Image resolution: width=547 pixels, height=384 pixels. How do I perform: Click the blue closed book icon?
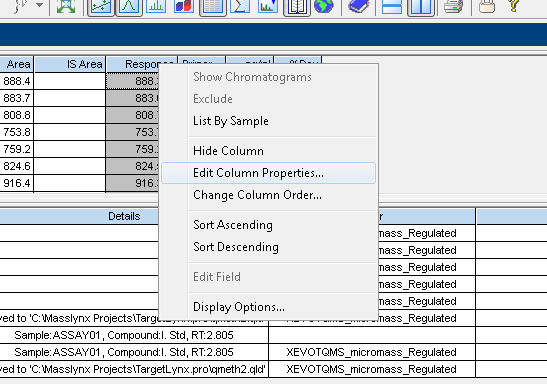click(358, 6)
